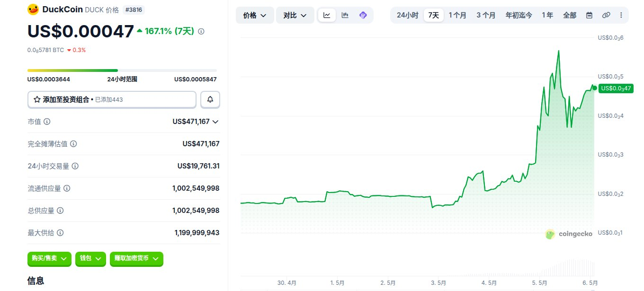644x291 pixels.
Task: Click the US$0.0₃6 axis label
Action: coord(611,38)
